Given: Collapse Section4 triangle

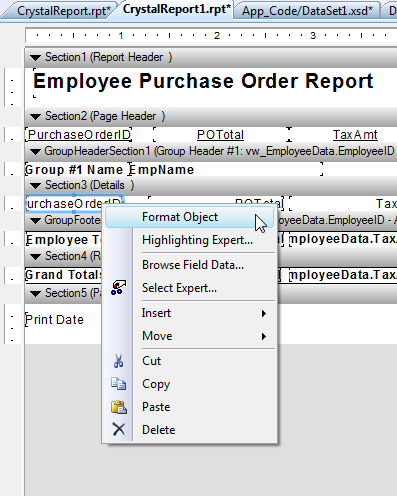Looking at the screenshot, I should coord(35,257).
